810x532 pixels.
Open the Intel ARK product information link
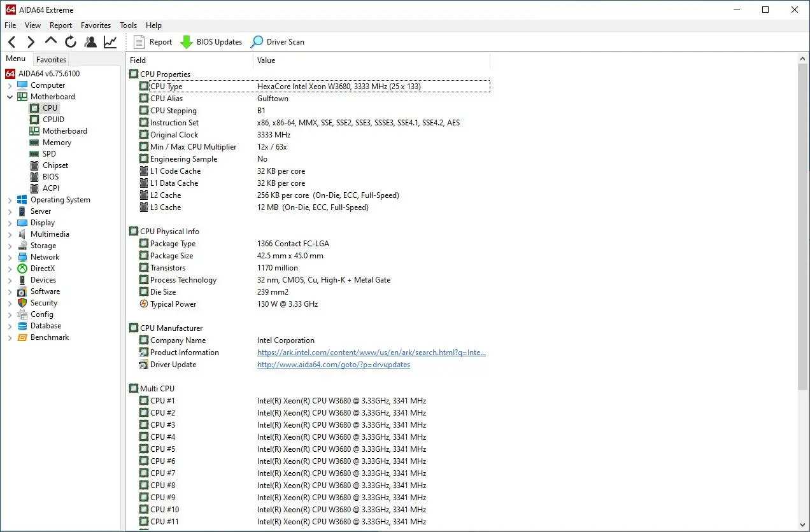[371, 353]
